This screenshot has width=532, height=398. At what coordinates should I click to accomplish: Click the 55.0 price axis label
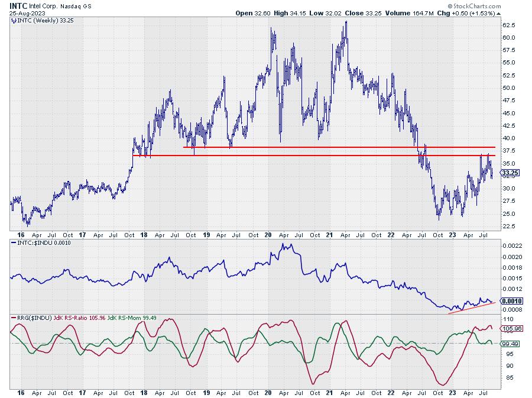click(x=508, y=63)
